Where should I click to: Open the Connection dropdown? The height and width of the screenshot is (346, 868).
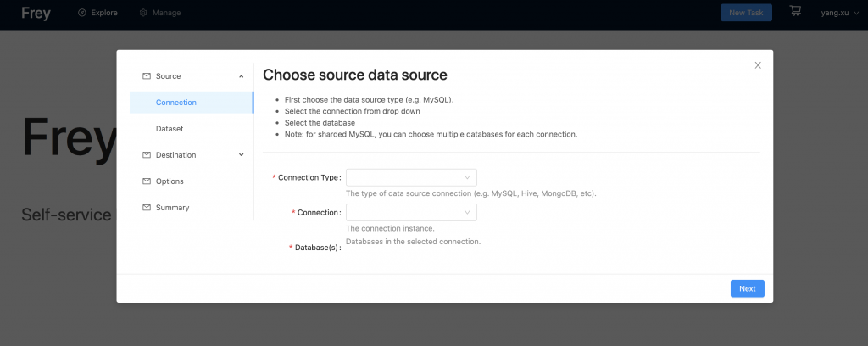click(x=411, y=213)
